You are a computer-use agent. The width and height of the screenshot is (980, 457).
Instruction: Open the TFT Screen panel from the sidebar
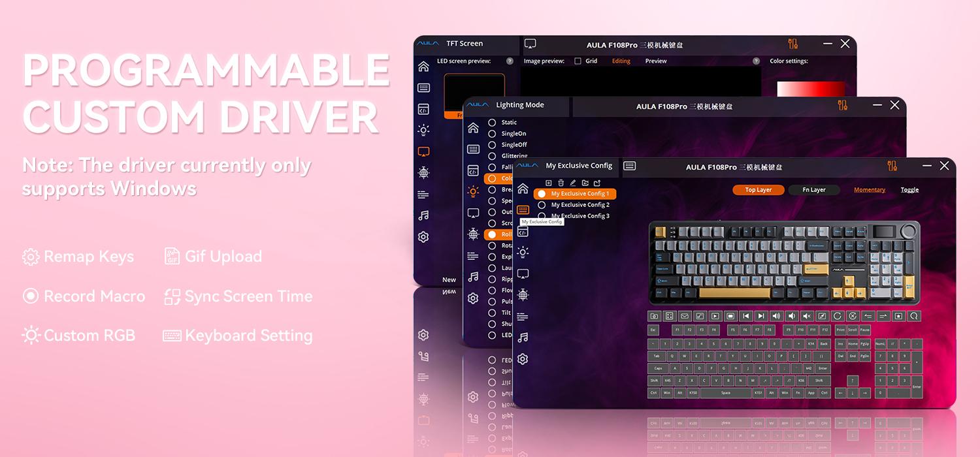point(523,273)
